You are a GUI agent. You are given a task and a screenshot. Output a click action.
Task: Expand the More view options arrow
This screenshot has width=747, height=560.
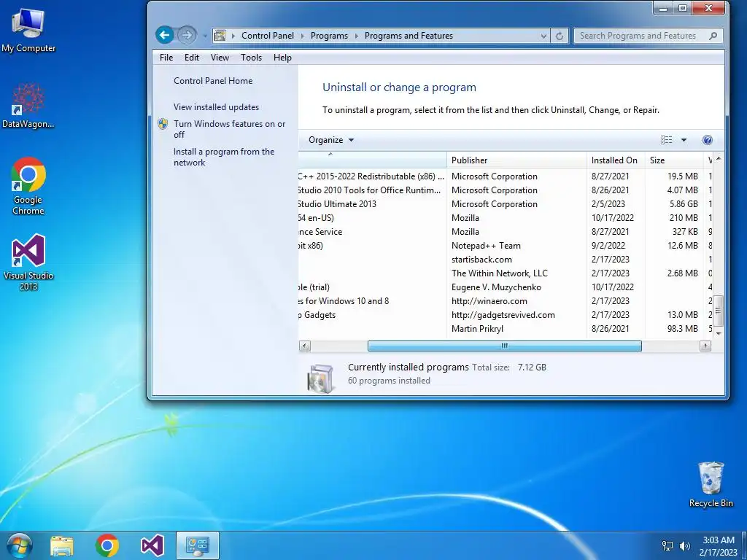(684, 140)
